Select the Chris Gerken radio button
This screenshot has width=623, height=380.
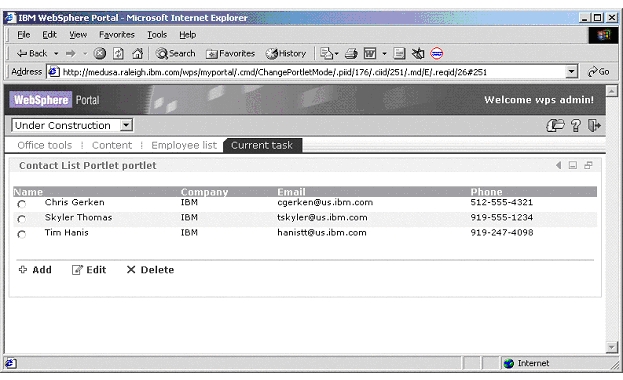22,204
